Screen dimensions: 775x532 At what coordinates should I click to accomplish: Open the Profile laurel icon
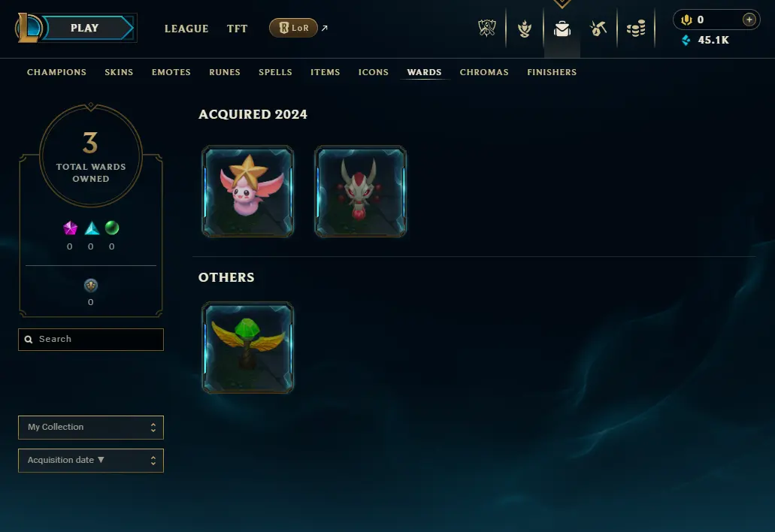pyautogui.click(x=525, y=29)
